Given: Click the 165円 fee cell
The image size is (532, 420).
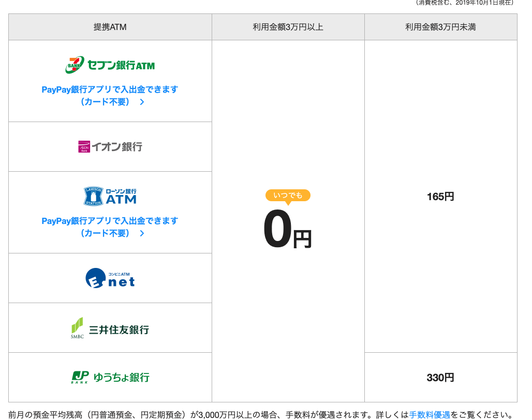Looking at the screenshot, I should click(x=441, y=196).
